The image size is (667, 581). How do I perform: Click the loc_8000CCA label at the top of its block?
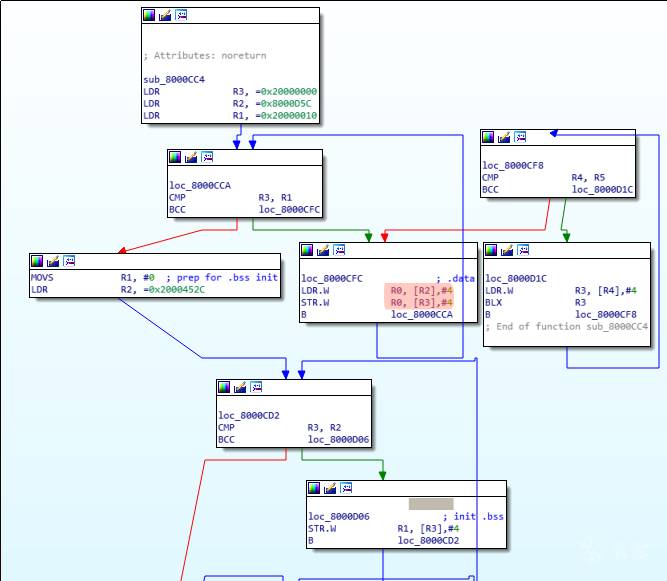coord(200,185)
